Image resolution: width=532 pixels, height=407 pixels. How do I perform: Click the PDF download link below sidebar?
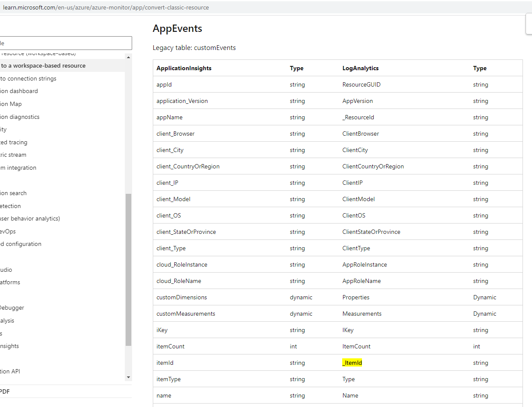5,391
